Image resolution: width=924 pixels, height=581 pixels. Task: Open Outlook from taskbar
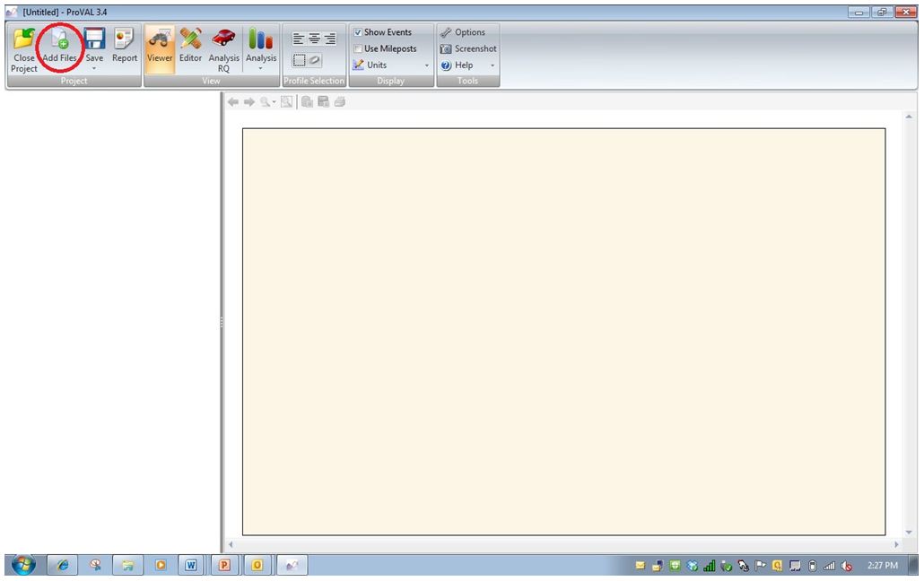(257, 566)
